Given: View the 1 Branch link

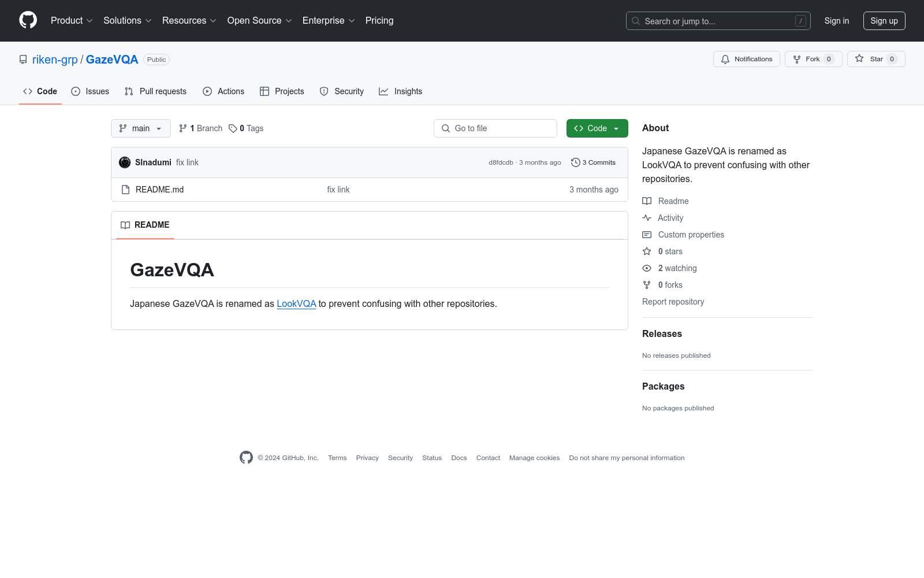Looking at the screenshot, I should coord(201,128).
